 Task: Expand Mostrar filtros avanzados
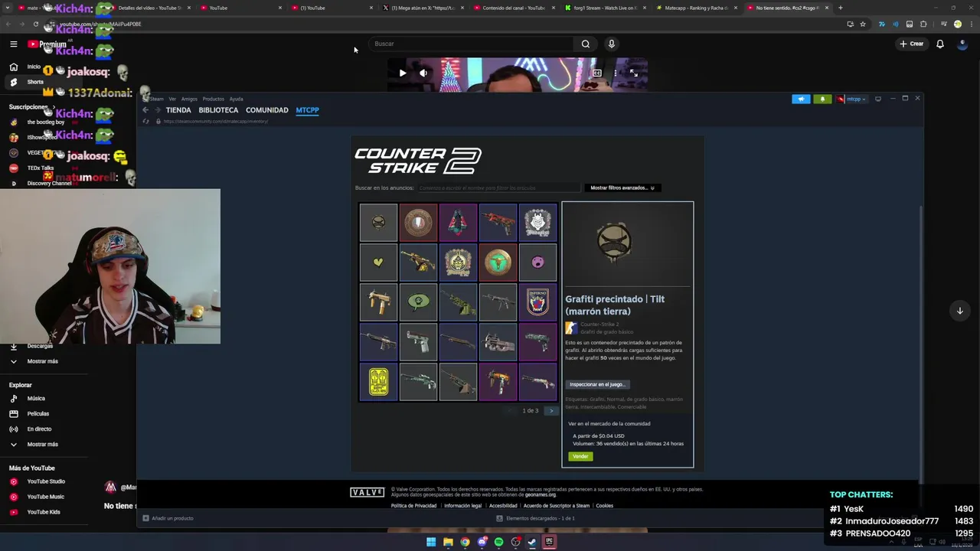[x=622, y=187]
